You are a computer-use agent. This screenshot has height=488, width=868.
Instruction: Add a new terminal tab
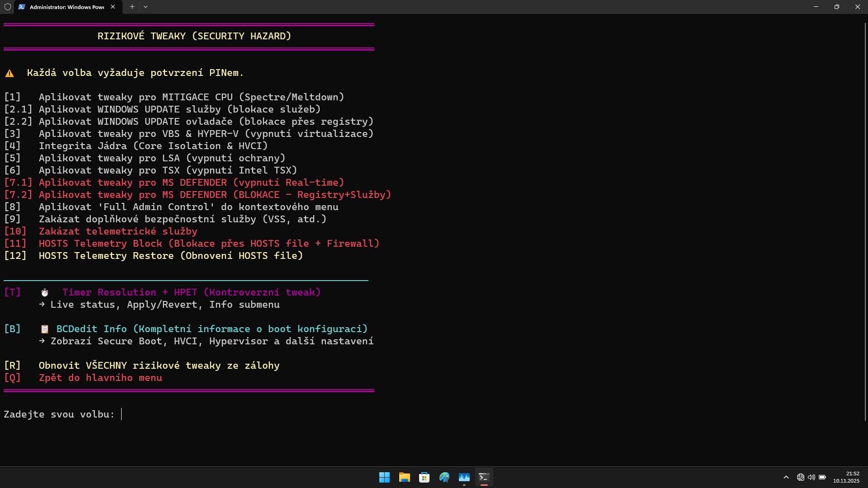point(132,7)
